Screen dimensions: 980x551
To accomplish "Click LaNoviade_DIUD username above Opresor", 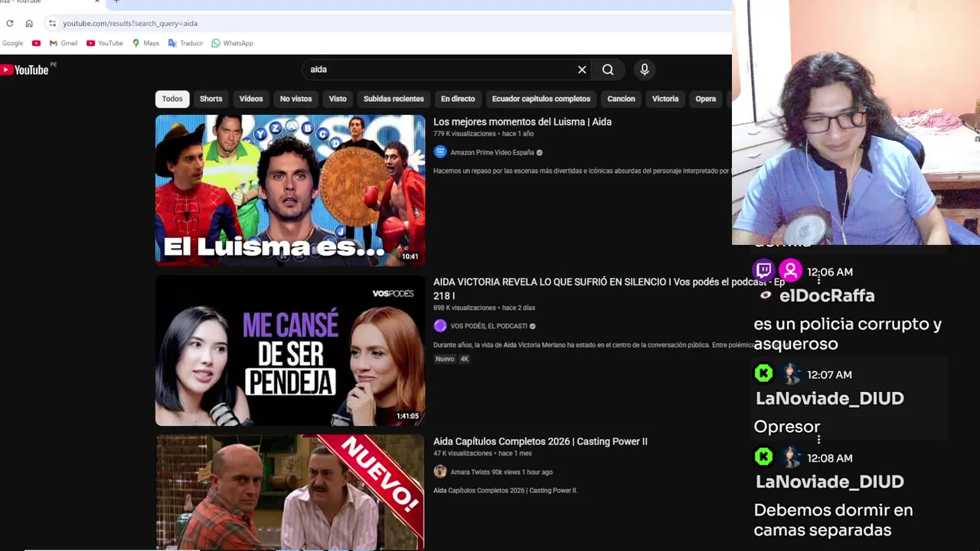I will click(829, 398).
